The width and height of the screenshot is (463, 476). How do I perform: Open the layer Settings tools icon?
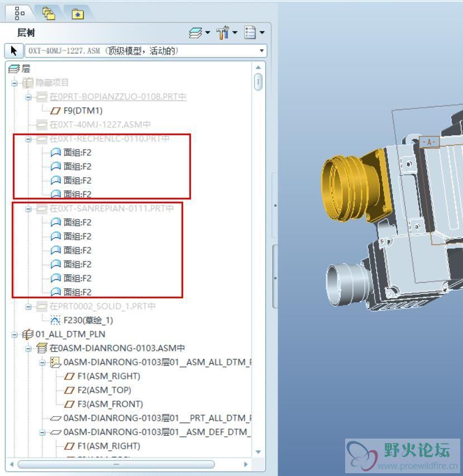(223, 32)
